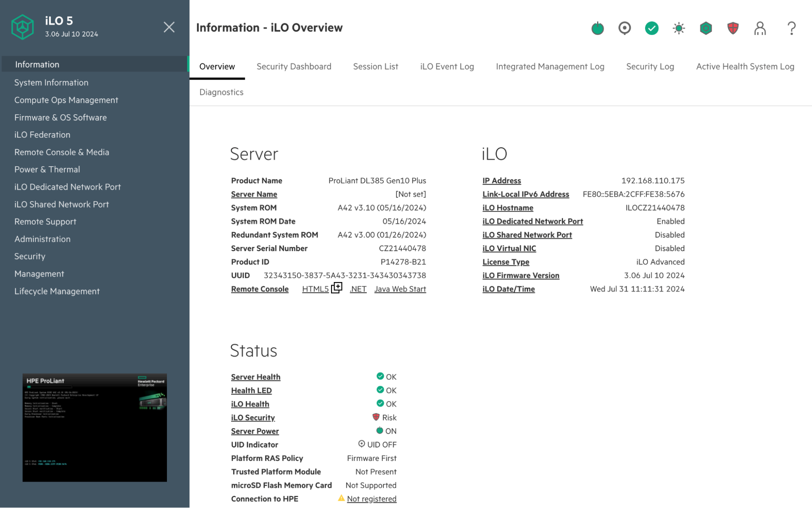Open the iLO Event Log tab
The image size is (812, 508).
(447, 67)
